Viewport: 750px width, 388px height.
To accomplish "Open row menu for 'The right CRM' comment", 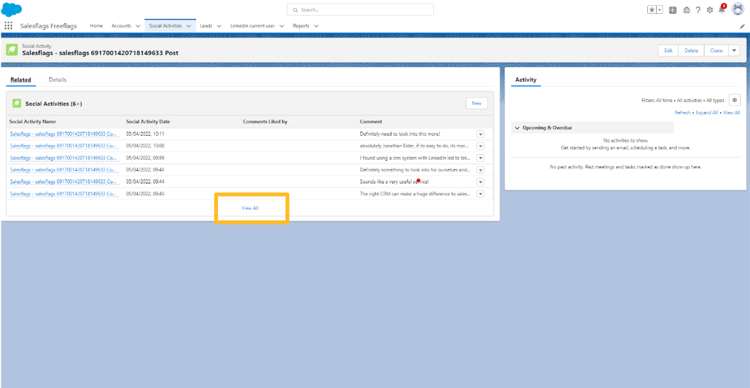I will point(480,194).
